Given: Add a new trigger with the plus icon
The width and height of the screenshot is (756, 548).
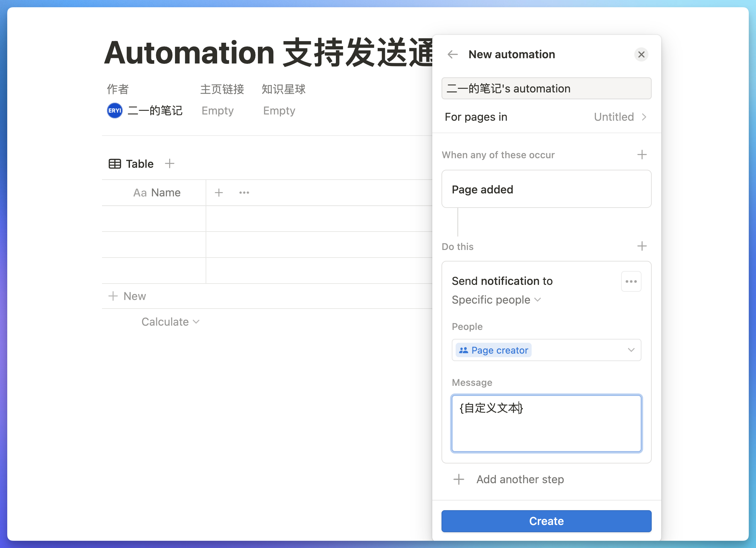Looking at the screenshot, I should click(642, 154).
